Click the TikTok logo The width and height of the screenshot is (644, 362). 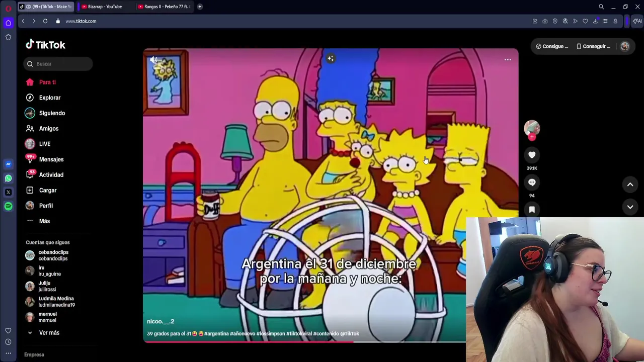[x=46, y=45]
